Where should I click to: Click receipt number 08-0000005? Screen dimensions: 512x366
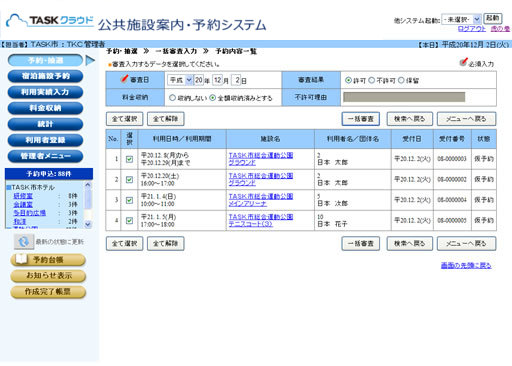pos(452,220)
